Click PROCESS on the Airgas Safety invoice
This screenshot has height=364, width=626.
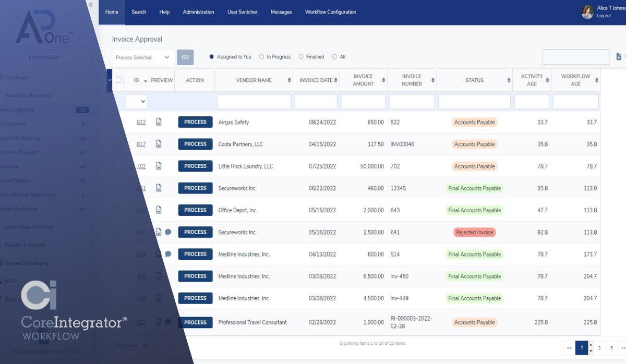click(x=195, y=122)
